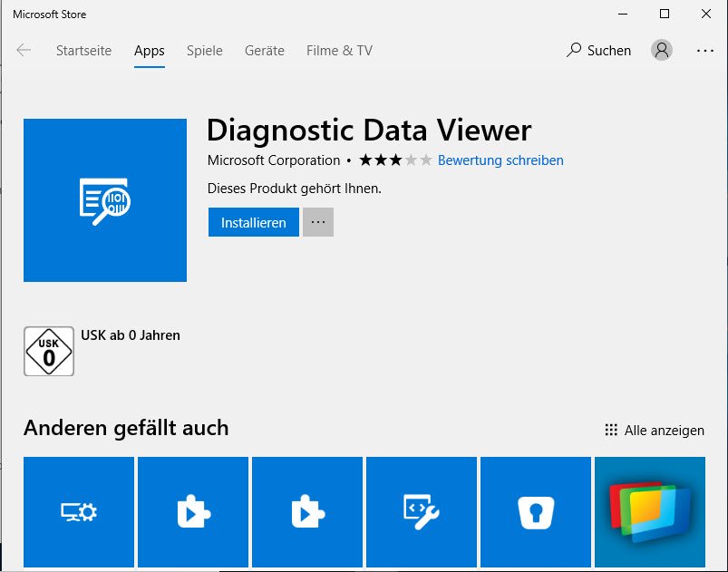Click Dieses Produkt gehört Ihnen text

pos(295,189)
